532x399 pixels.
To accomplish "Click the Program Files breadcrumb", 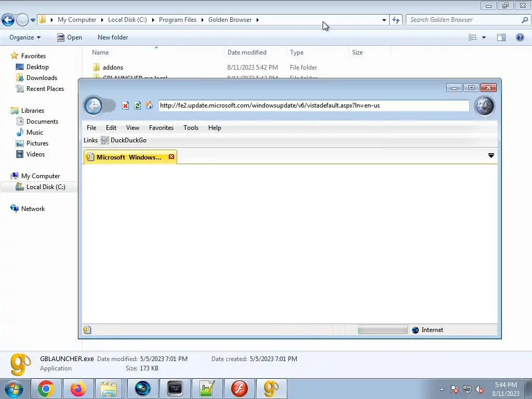I will 178,20.
